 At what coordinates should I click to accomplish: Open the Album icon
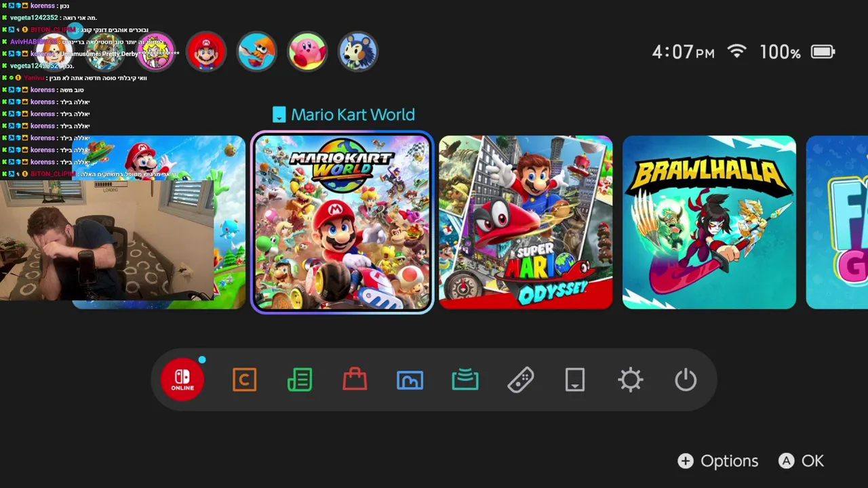[410, 380]
